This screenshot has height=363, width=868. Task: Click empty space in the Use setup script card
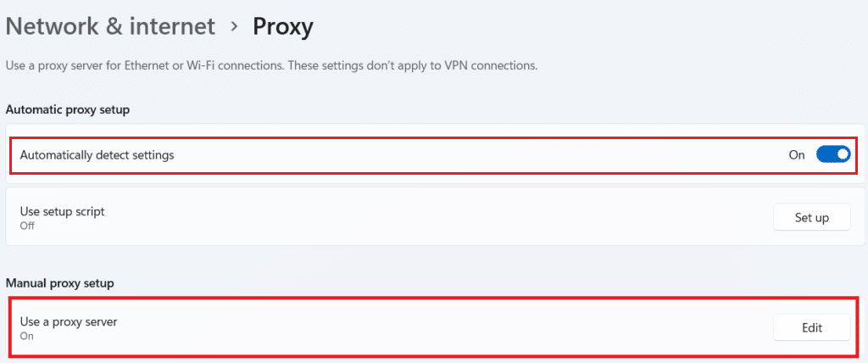point(424,218)
